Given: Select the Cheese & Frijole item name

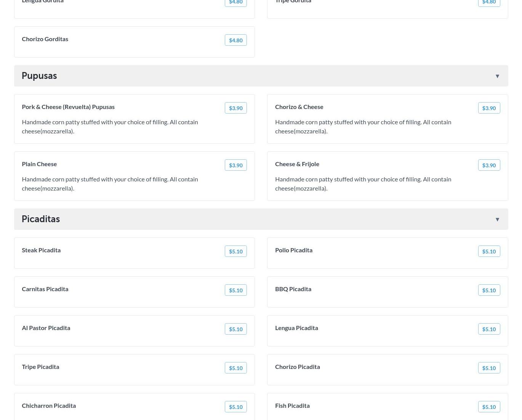Looking at the screenshot, I should 297,164.
